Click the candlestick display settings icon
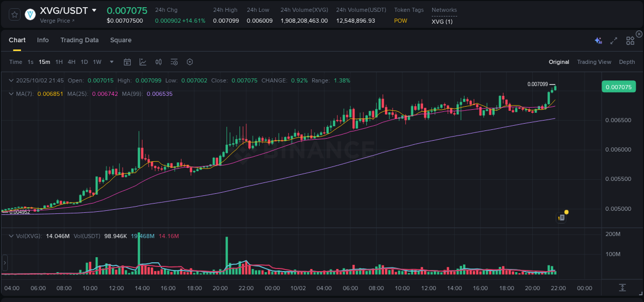This screenshot has width=644, height=302. pyautogui.click(x=158, y=62)
